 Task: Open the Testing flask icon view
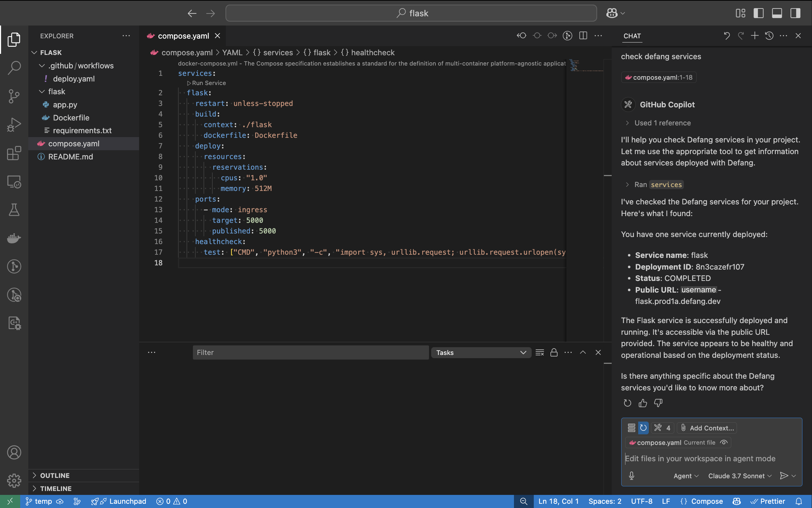click(14, 210)
